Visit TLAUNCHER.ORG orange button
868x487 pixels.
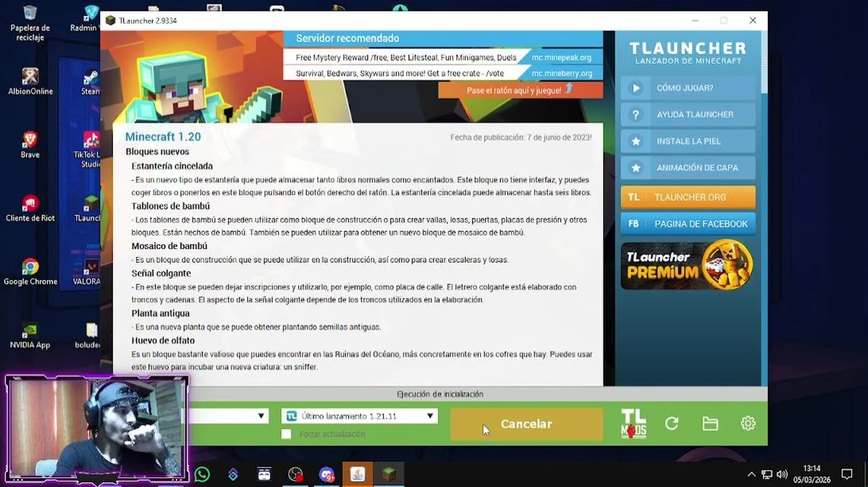click(688, 197)
